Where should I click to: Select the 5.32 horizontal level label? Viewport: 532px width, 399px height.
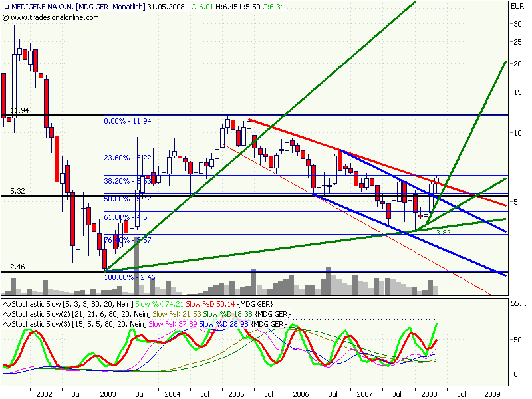[x=18, y=191]
